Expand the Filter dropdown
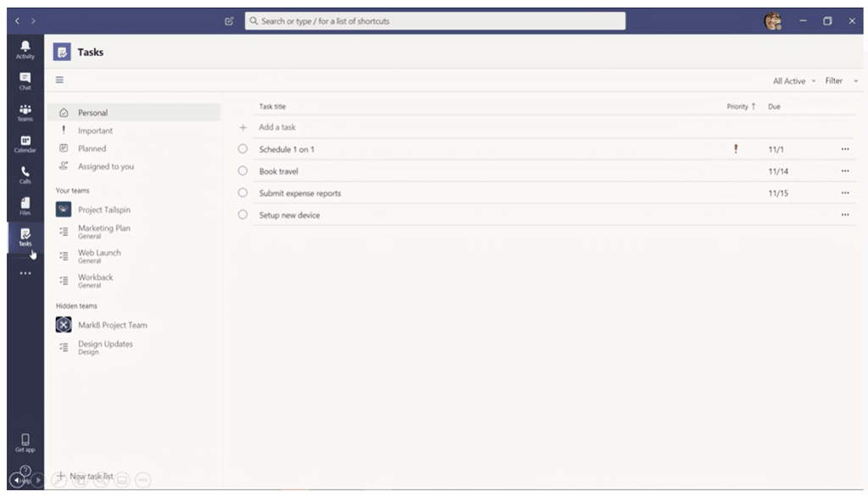The width and height of the screenshot is (868, 497). (841, 81)
